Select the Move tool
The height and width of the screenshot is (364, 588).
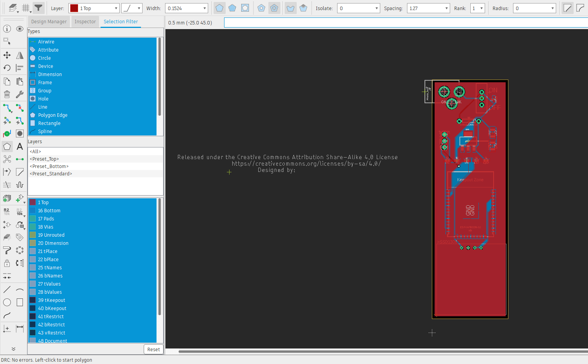[x=7, y=55]
